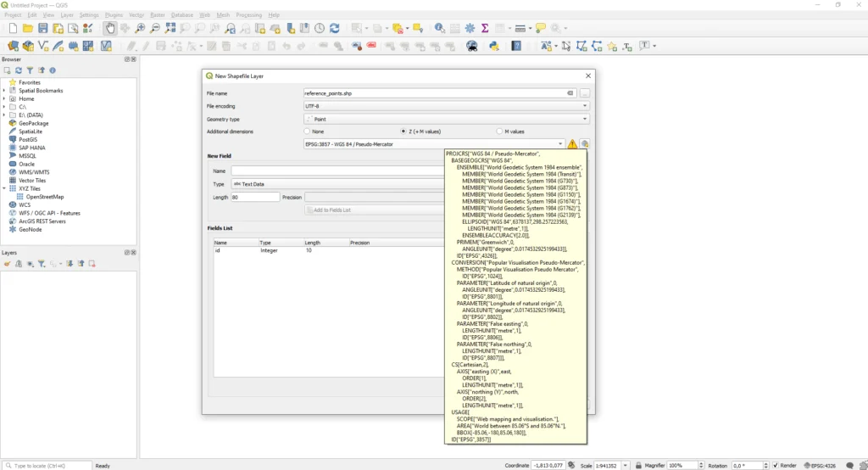Screen dimensions: 868x470
Task: Save the project with the floppy disk icon
Action: click(x=42, y=28)
